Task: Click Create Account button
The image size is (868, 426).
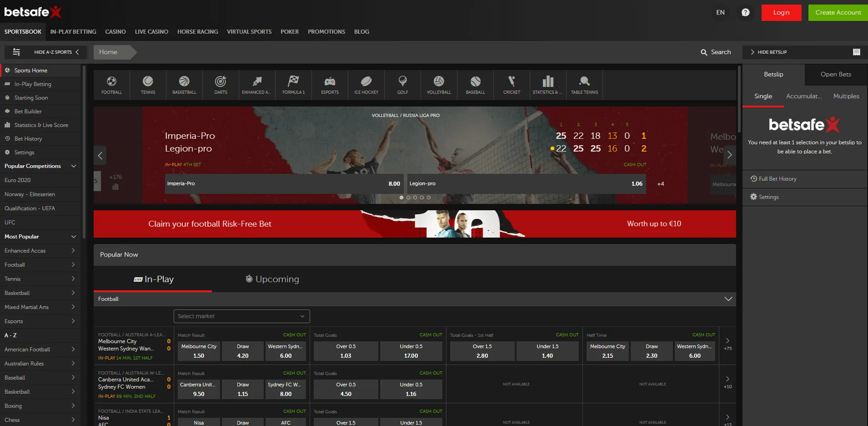Action: 838,12
